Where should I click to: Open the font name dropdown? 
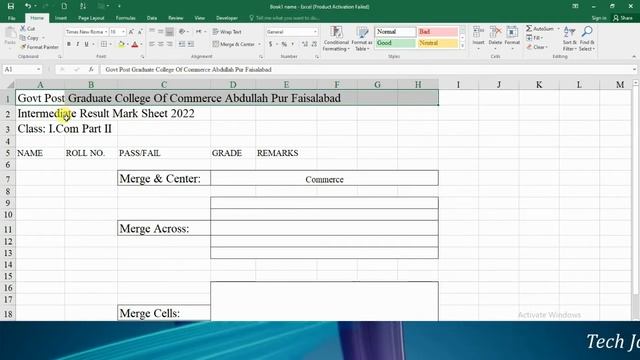106,31
